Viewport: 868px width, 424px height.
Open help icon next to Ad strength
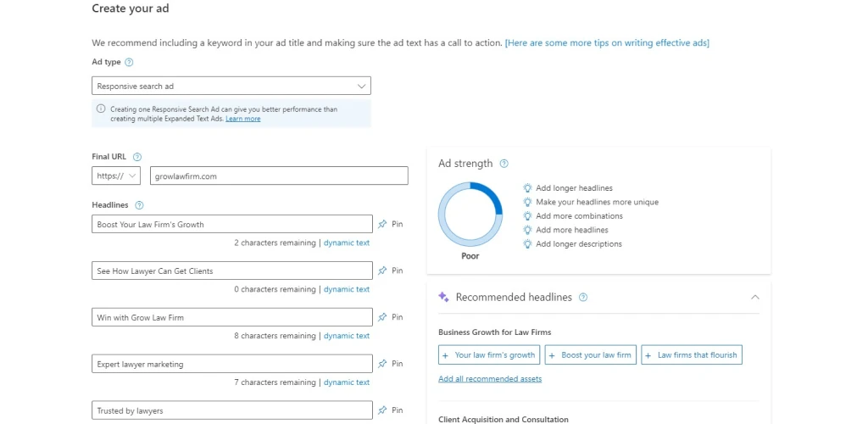tap(504, 164)
